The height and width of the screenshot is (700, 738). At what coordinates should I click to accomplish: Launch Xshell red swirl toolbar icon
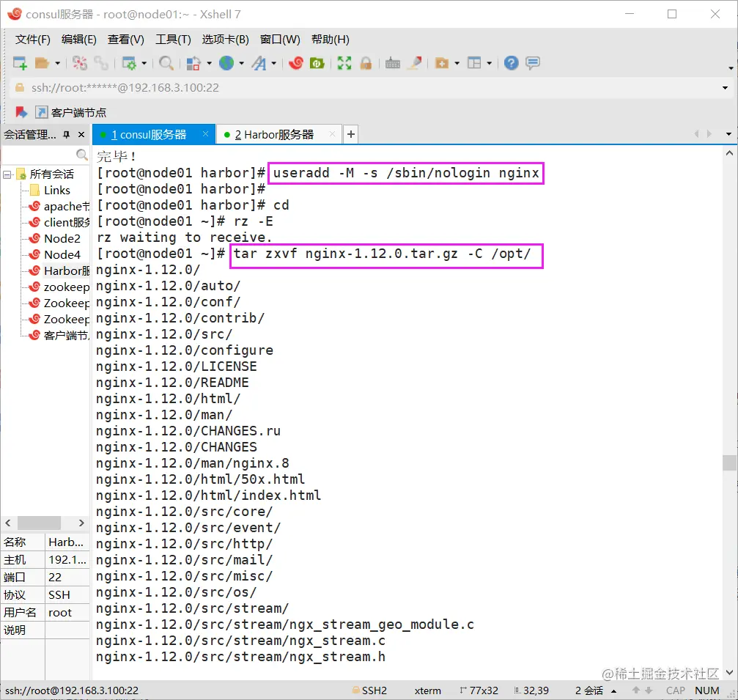(x=296, y=62)
